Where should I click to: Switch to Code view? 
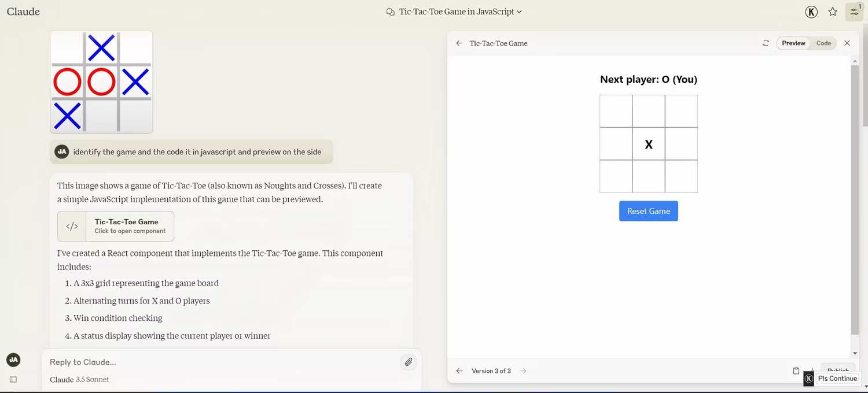pyautogui.click(x=823, y=43)
